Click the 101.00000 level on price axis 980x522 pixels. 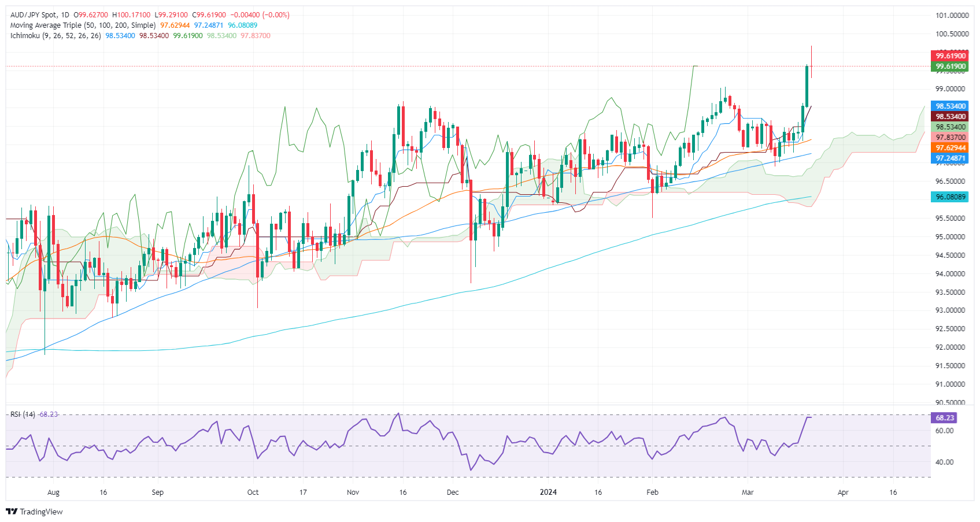[x=952, y=16]
